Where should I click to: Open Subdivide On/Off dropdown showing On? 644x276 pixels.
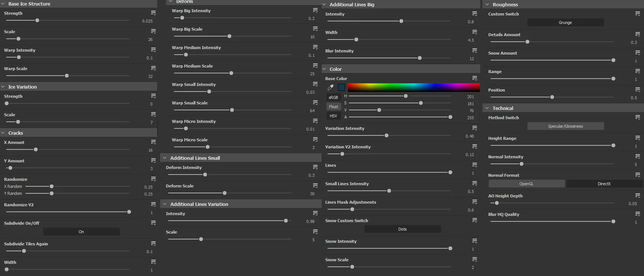tap(81, 232)
